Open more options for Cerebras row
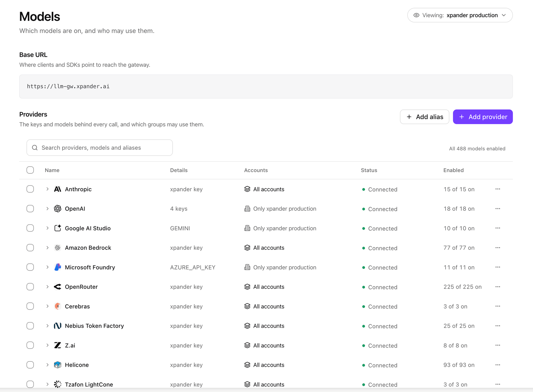 click(498, 306)
